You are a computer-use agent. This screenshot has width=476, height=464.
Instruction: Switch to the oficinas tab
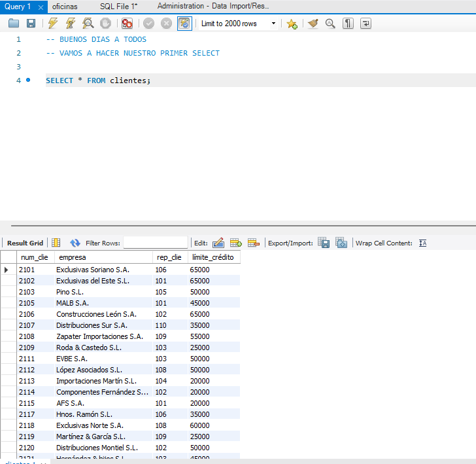[x=64, y=6]
